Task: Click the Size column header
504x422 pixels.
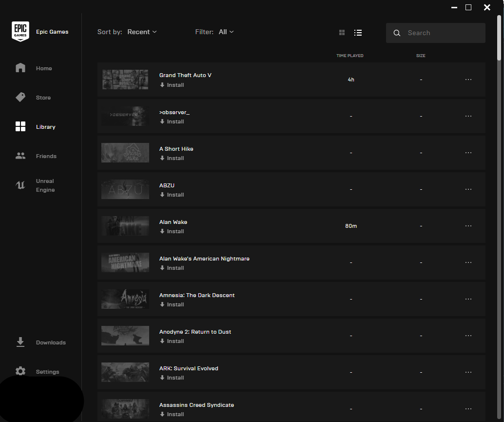Action: click(x=421, y=56)
